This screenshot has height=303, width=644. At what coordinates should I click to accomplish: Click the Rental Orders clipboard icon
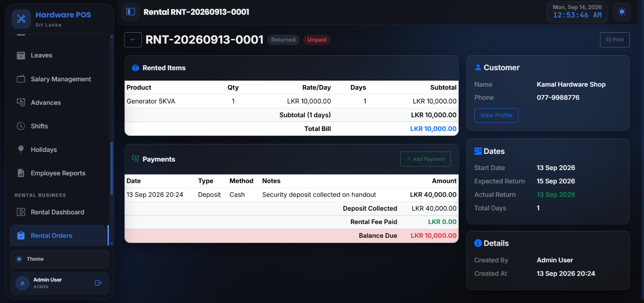pyautogui.click(x=21, y=236)
